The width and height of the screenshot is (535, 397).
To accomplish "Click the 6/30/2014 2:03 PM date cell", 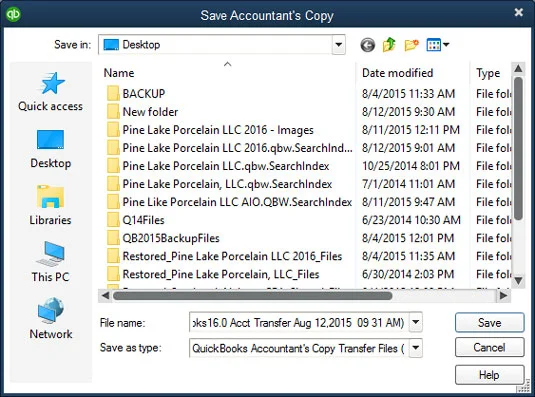I will tap(408, 274).
